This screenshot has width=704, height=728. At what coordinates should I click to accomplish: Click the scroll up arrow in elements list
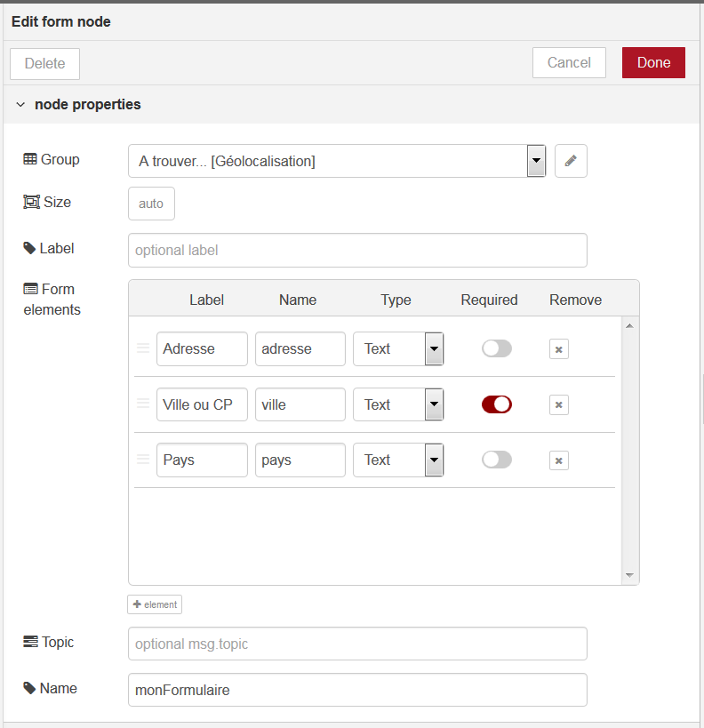(x=629, y=326)
